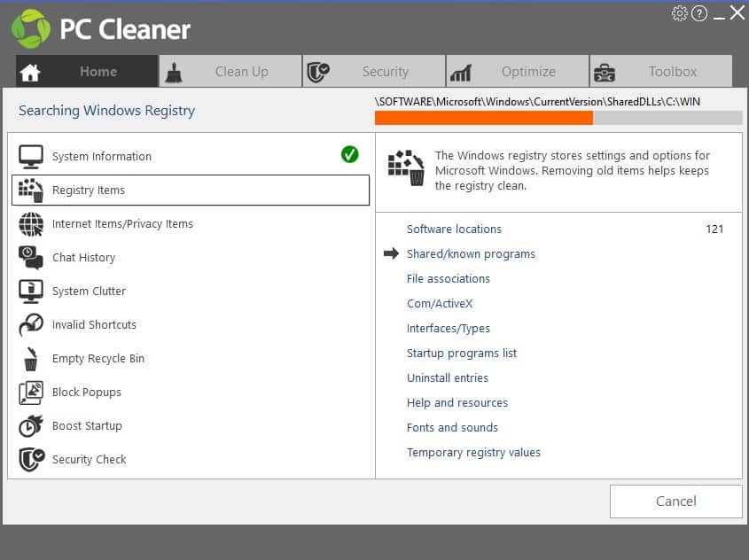Click the Registry Items icon
The image size is (749, 560).
30,190
